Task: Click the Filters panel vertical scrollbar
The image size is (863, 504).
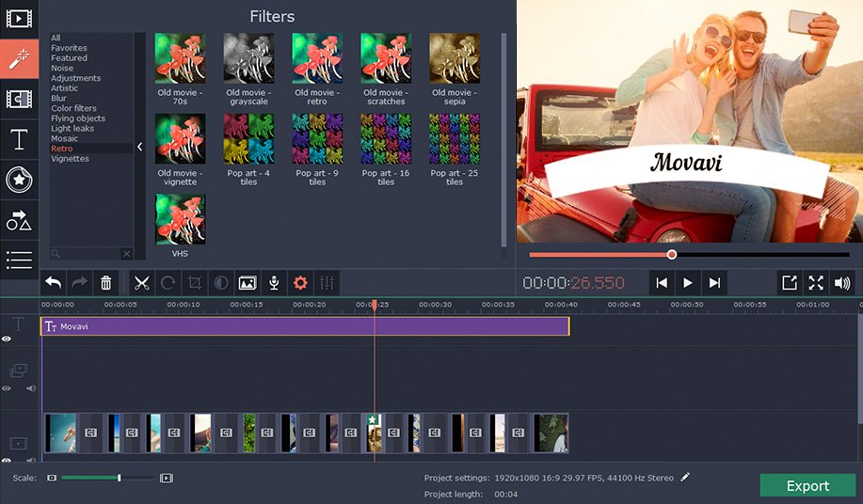Action: pos(503,140)
